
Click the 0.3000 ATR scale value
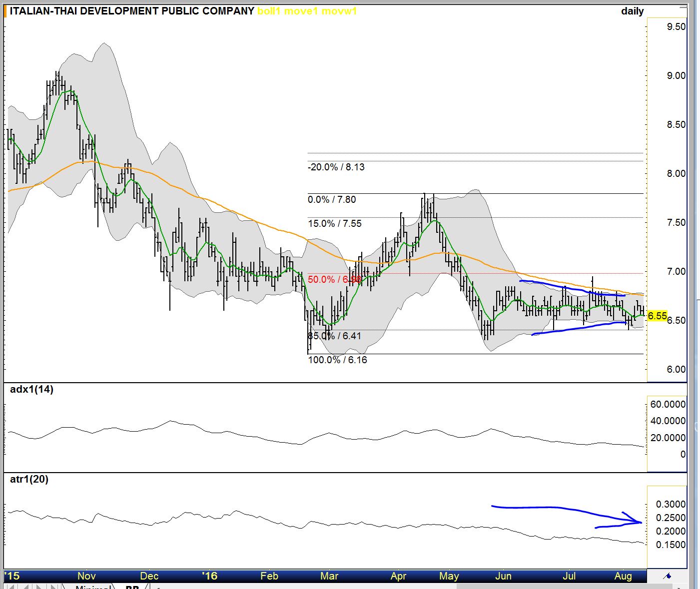pyautogui.click(x=671, y=504)
